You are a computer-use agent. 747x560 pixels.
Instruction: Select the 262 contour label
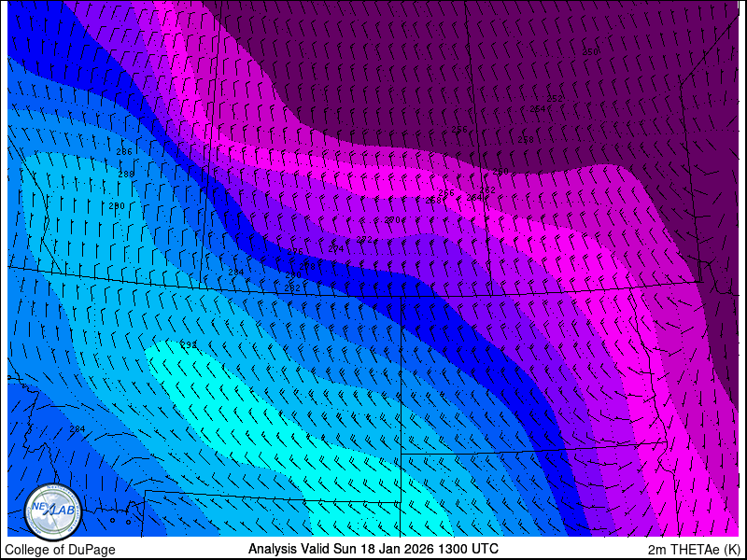487,190
